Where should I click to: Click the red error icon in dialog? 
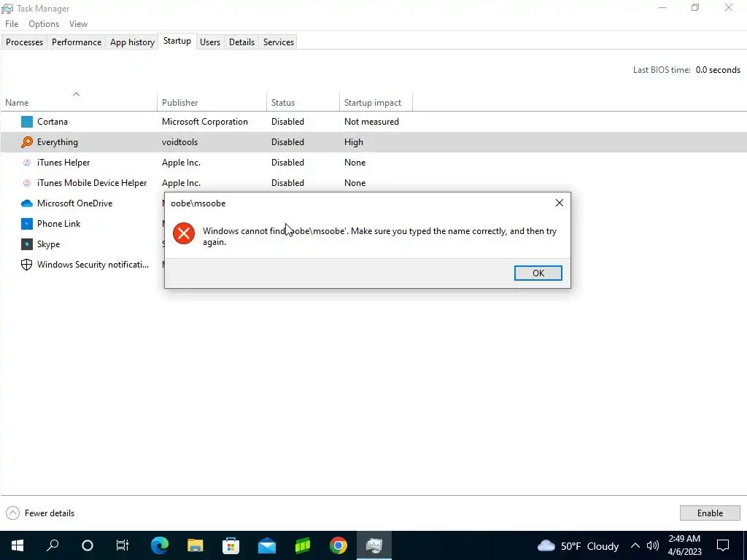coord(184,233)
